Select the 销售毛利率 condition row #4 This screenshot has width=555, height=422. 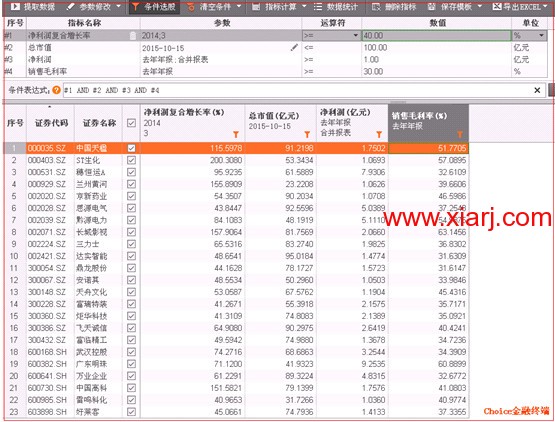tap(275, 72)
